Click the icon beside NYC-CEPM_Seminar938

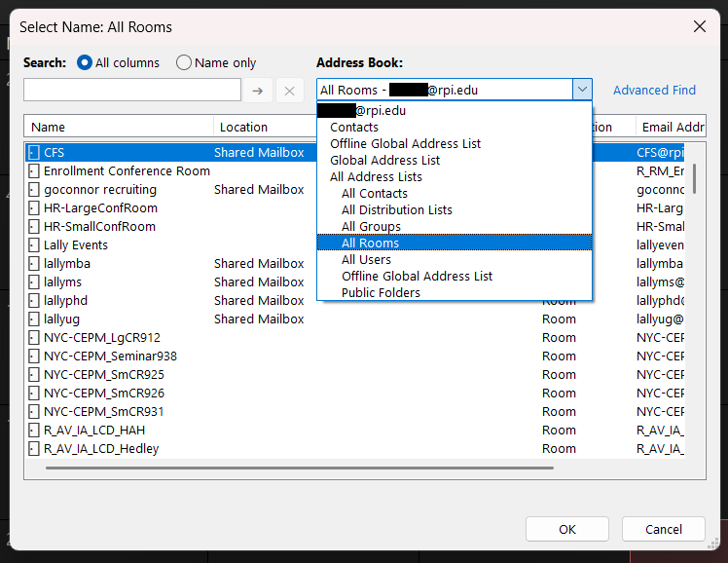point(33,357)
